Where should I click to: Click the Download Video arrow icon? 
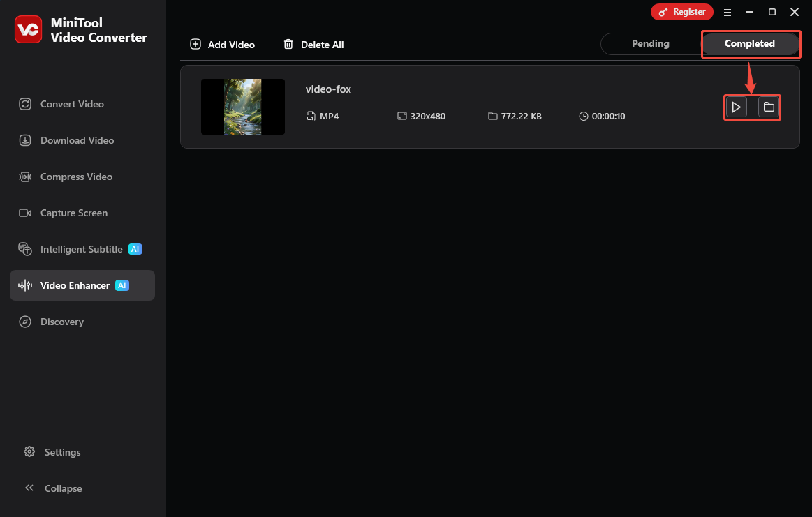[x=25, y=140]
